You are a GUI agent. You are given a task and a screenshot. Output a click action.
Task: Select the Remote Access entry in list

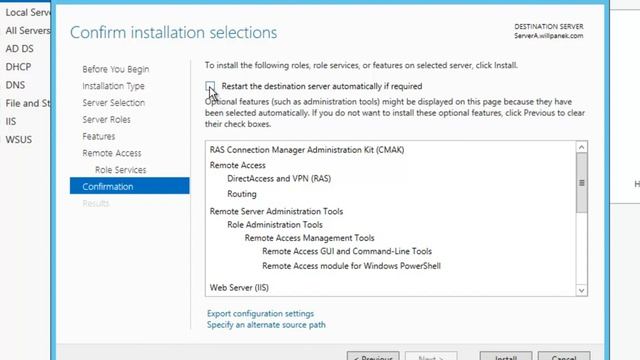point(238,165)
